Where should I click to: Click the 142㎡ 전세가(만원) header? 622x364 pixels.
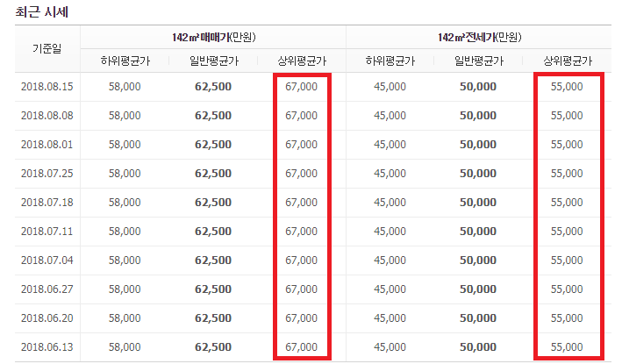[x=479, y=37]
